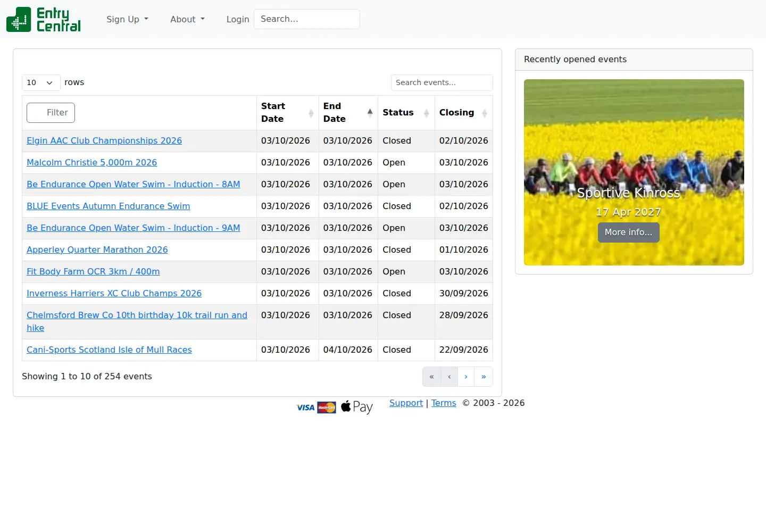The height and width of the screenshot is (532, 766).
Task: Open Inverness Harriers XC Club Champs 2026
Action: 114,293
